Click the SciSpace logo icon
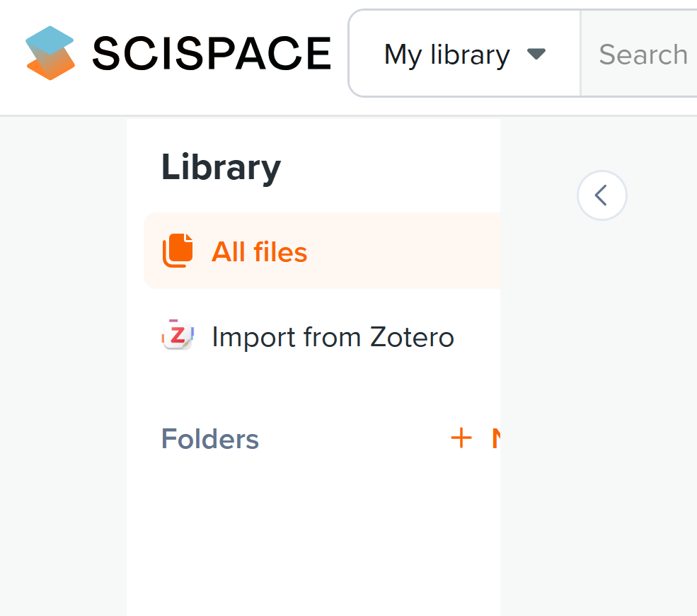Screen dimensions: 697x616 coord(50,53)
